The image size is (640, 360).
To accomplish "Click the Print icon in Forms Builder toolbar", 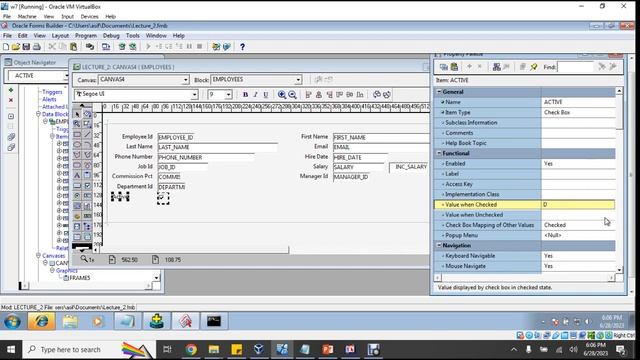I will tap(37, 47).
